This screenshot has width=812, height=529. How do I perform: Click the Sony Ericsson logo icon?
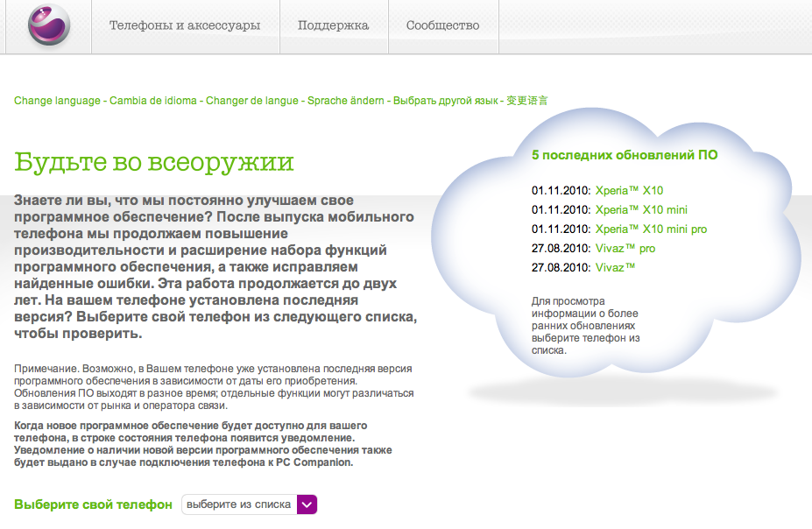48,25
